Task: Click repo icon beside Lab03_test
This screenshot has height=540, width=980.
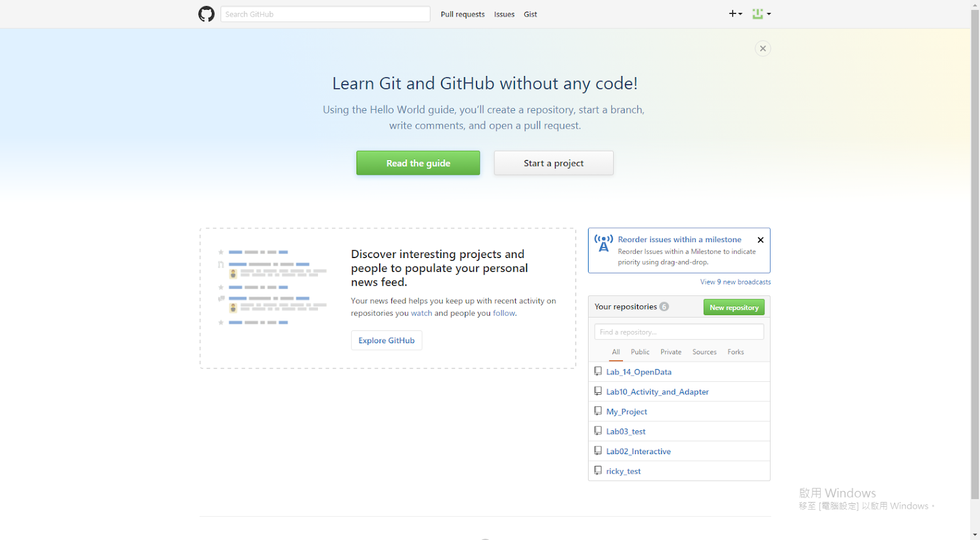Action: [598, 431]
